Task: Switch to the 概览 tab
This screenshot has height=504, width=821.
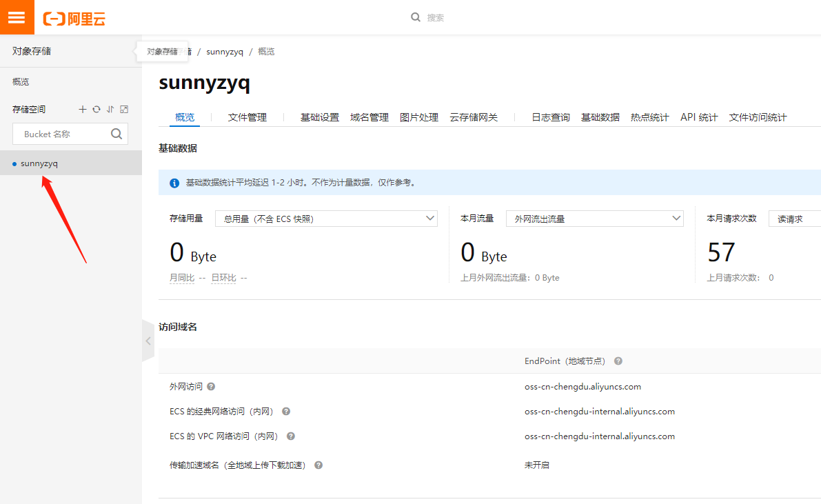Action: pyautogui.click(x=184, y=117)
